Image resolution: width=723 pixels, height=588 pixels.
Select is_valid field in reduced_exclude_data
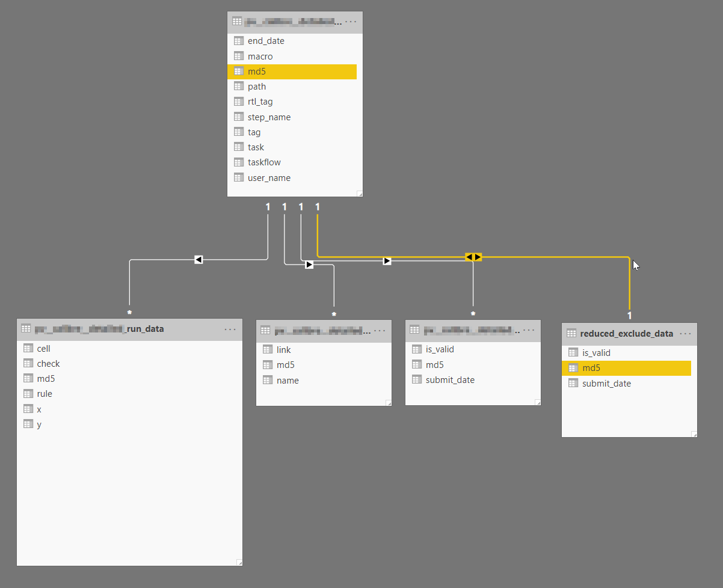[x=626, y=353]
